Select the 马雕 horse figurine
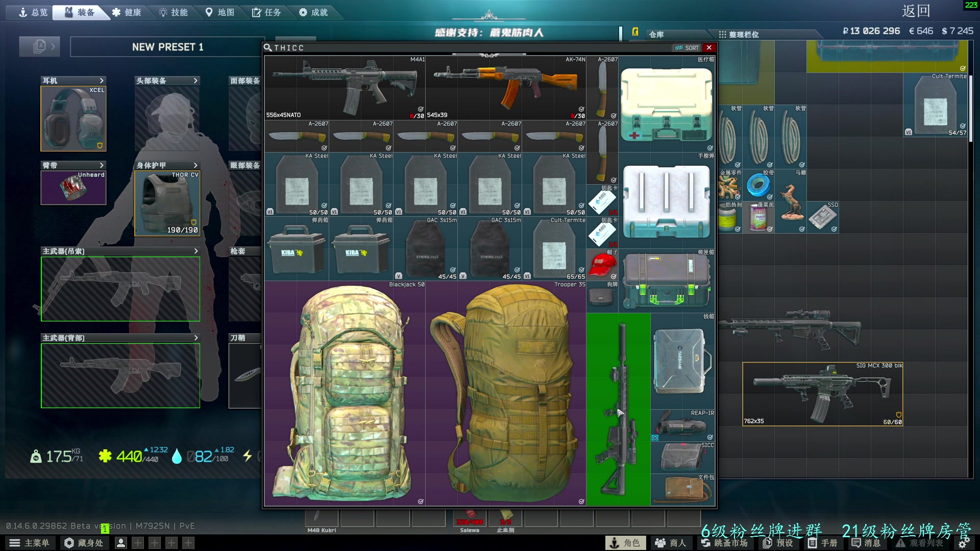The image size is (980, 551). (x=791, y=201)
